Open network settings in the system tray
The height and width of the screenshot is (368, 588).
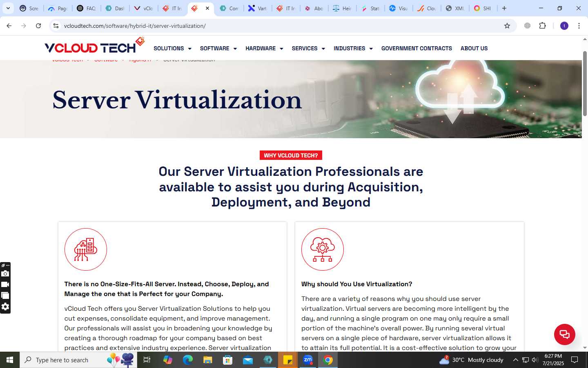coord(526,360)
